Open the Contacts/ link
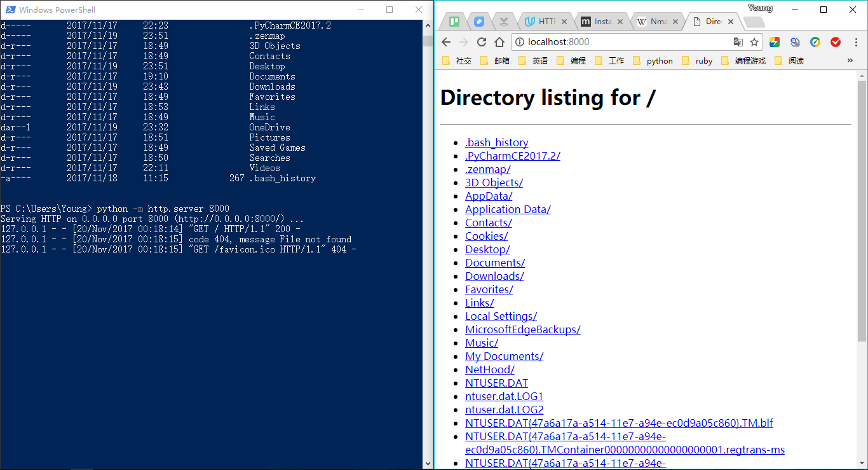This screenshot has width=868, height=470. (x=489, y=223)
